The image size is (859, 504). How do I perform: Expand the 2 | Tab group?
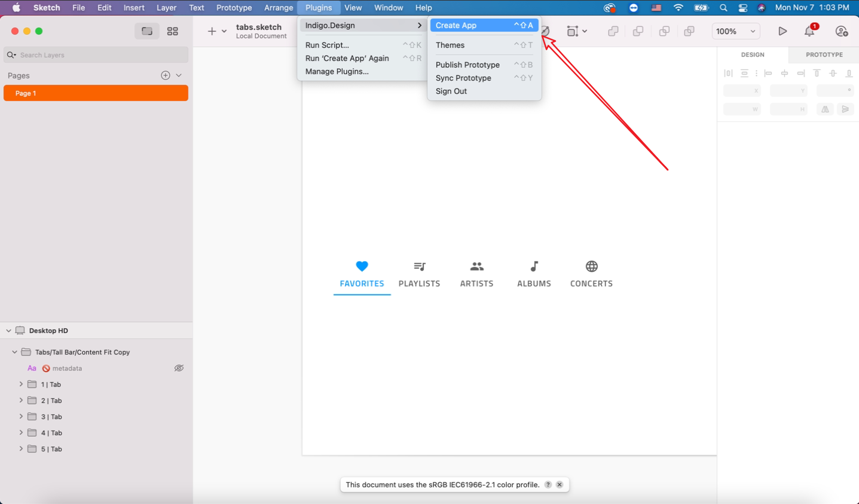click(22, 401)
